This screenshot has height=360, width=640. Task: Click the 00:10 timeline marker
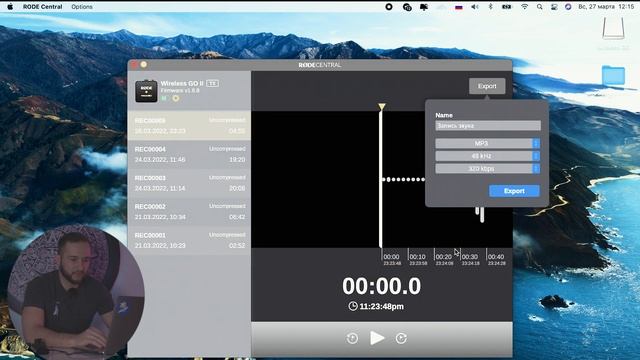(417, 257)
